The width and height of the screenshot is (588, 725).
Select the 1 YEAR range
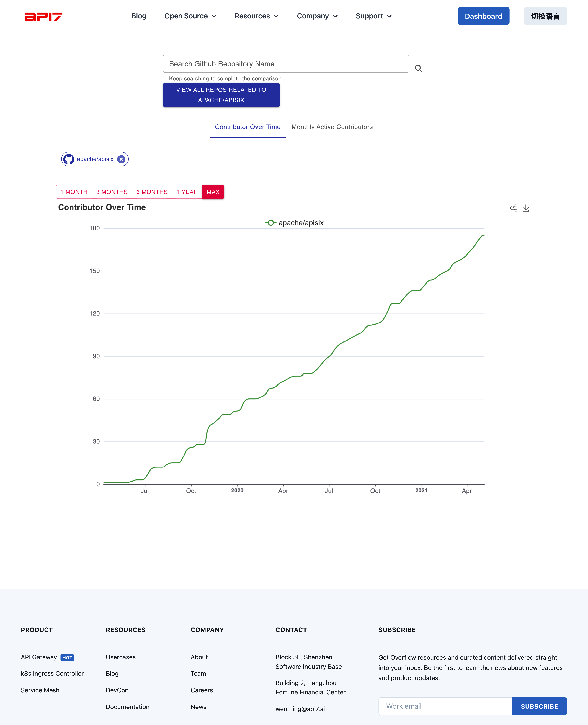tap(187, 192)
